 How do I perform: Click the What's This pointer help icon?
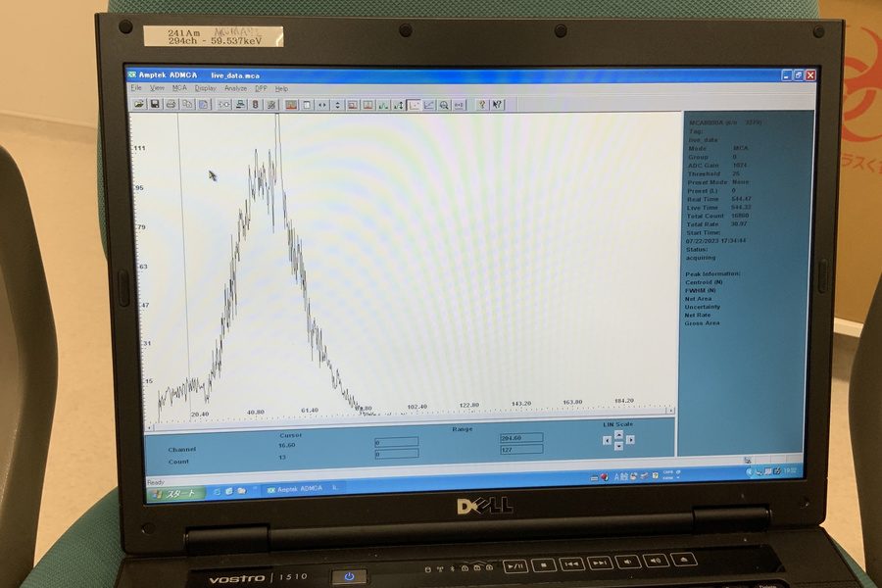pyautogui.click(x=497, y=105)
